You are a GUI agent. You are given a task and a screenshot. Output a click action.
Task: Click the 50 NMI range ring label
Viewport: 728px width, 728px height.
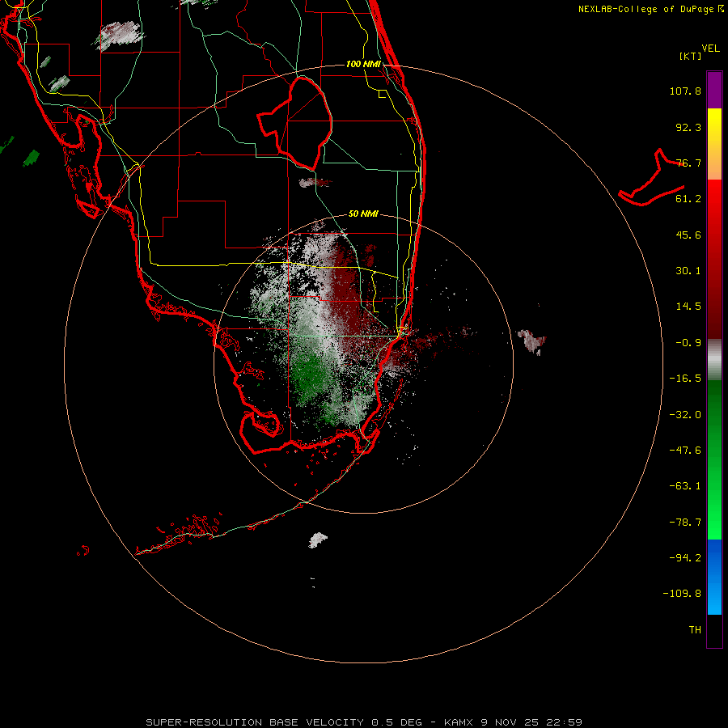point(363,214)
